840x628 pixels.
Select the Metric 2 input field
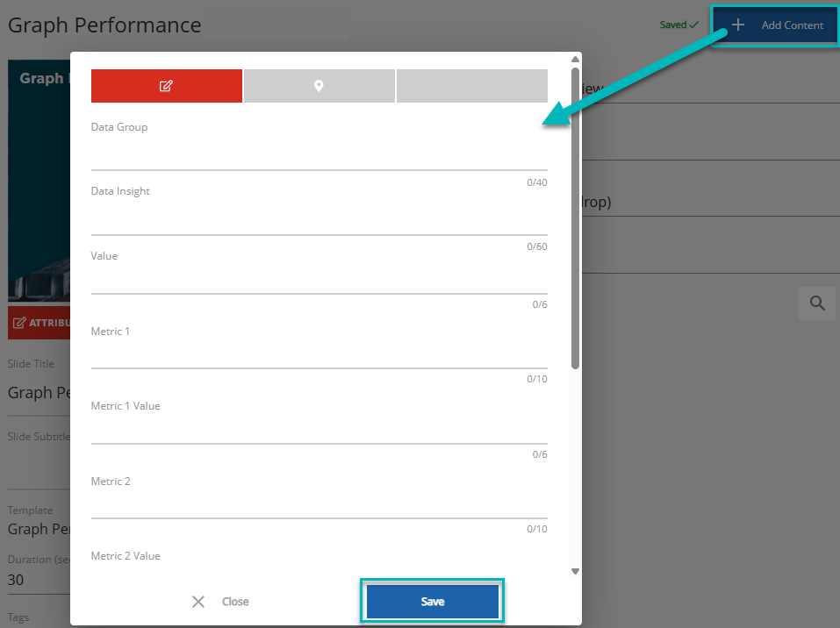319,504
